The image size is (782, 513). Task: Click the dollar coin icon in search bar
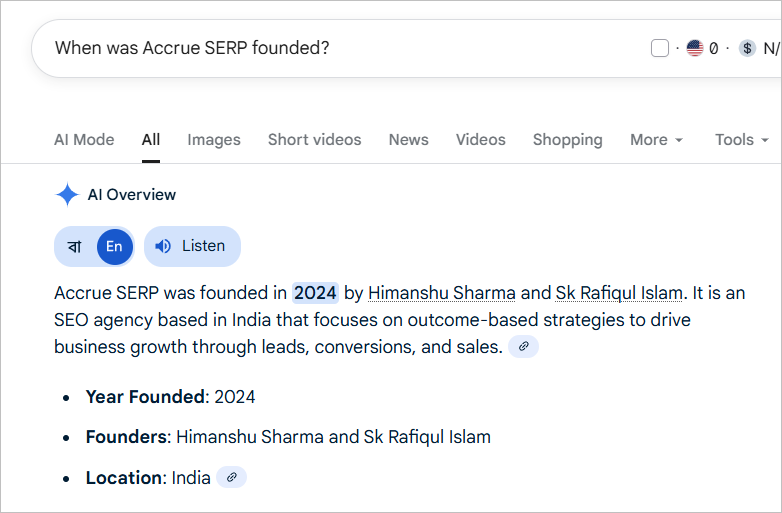click(x=747, y=48)
